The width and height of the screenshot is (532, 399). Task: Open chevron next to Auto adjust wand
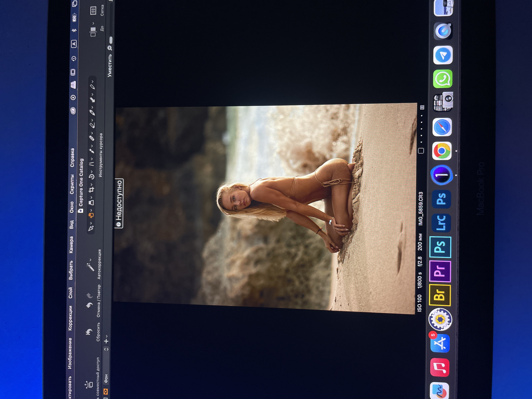tap(90, 260)
